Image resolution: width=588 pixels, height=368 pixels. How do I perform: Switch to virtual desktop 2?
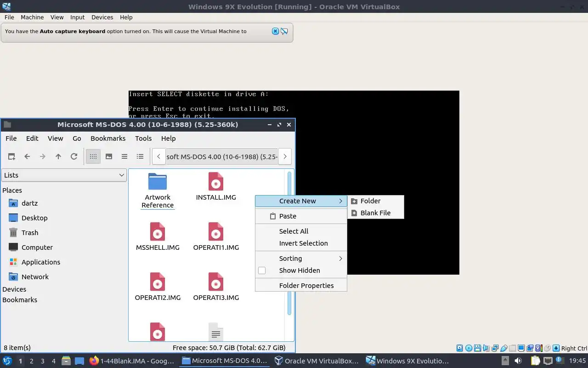pos(32,361)
